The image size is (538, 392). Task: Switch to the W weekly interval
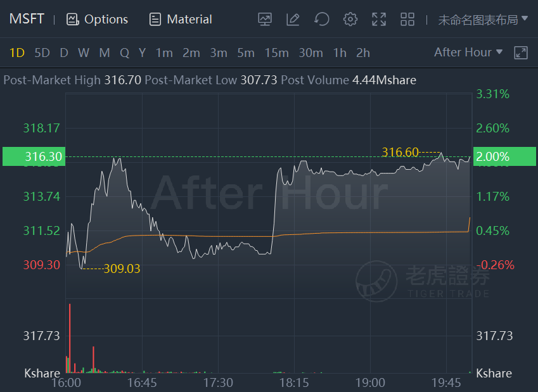coord(84,53)
